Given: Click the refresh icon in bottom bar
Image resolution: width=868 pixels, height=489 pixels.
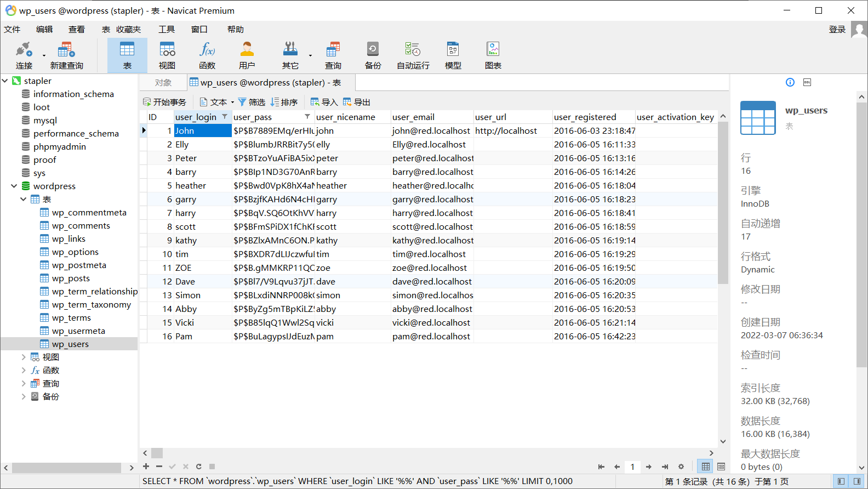Looking at the screenshot, I should click(x=198, y=467).
